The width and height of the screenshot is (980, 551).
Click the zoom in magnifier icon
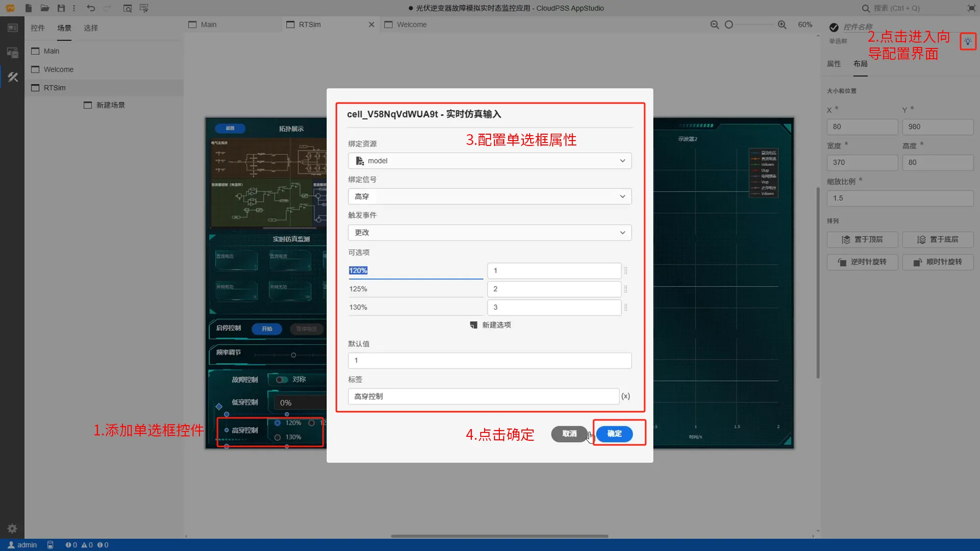pyautogui.click(x=782, y=24)
